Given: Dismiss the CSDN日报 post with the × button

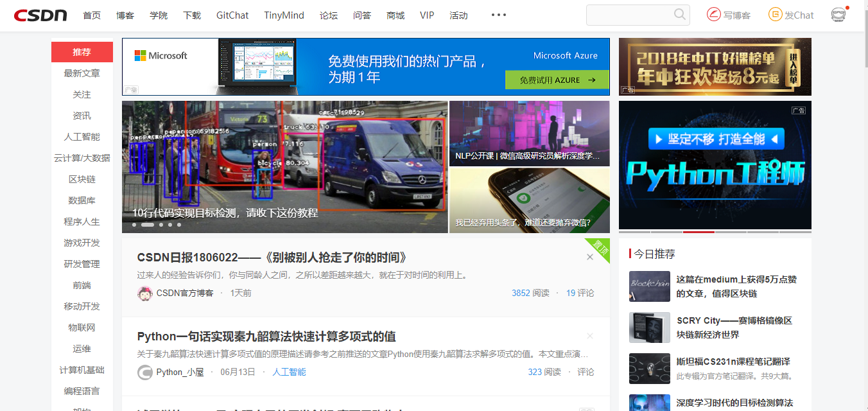Looking at the screenshot, I should click(x=589, y=256).
